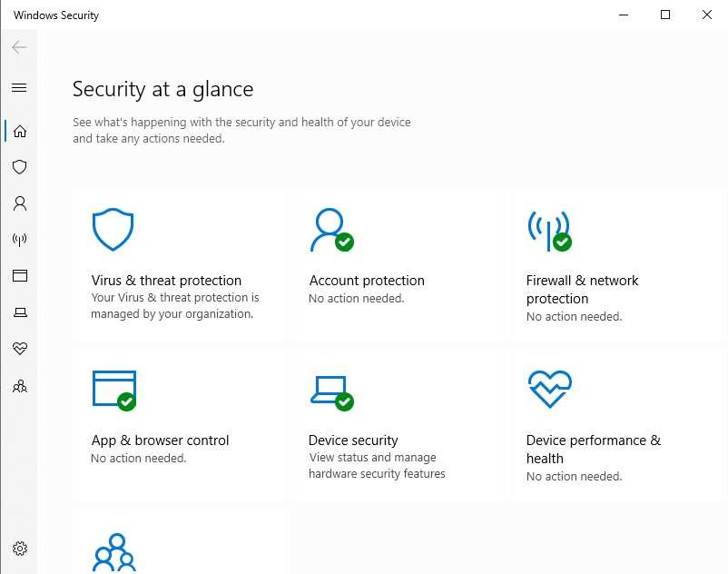Select the Firewall & network sidebar icon
Screen dimensions: 728x574
tap(19, 240)
